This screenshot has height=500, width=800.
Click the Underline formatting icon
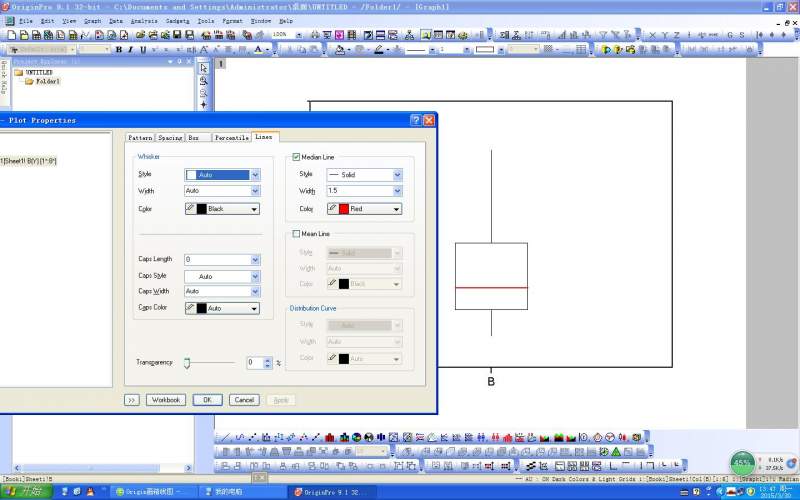143,49
